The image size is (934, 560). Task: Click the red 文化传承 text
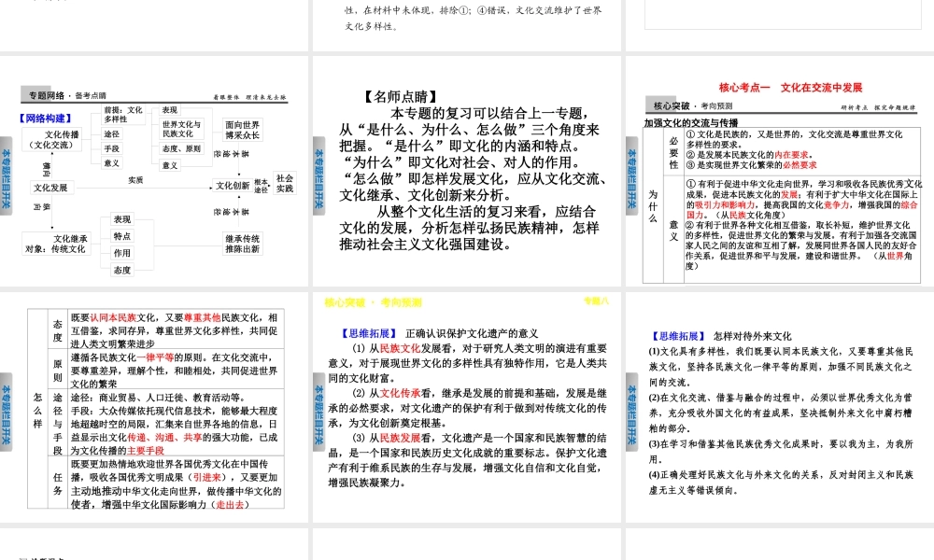coord(400,393)
